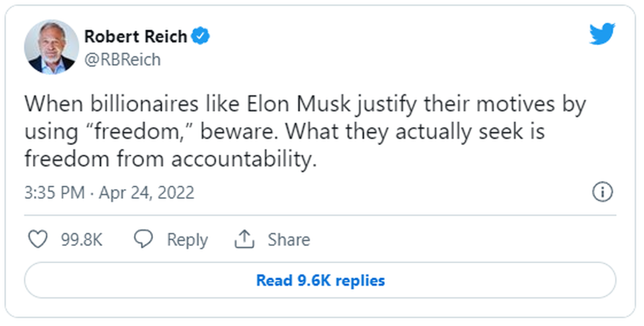Open the Twitter info circle icon
Viewport: 644px width, 326px height.
pyautogui.click(x=602, y=192)
